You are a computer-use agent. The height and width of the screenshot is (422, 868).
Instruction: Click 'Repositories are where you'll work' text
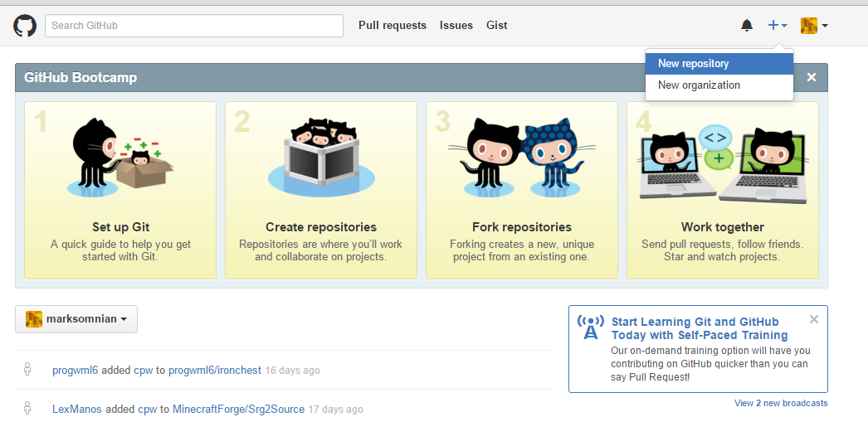point(321,250)
